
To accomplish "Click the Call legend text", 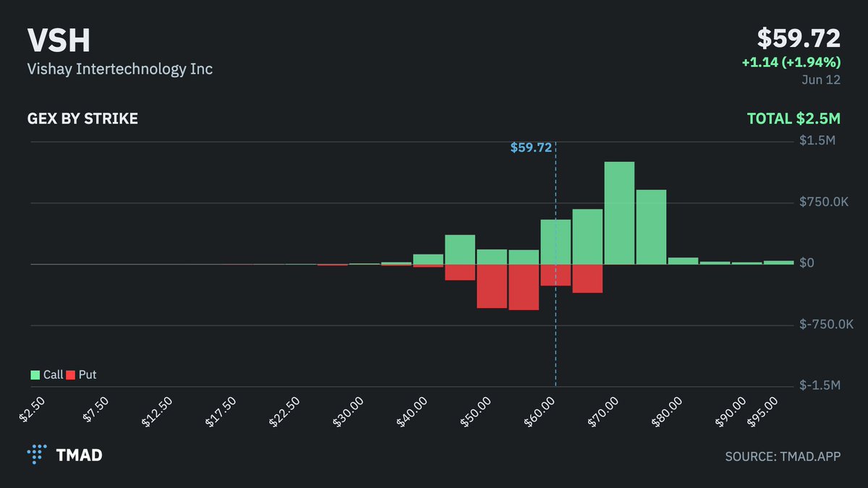I will pyautogui.click(x=53, y=374).
